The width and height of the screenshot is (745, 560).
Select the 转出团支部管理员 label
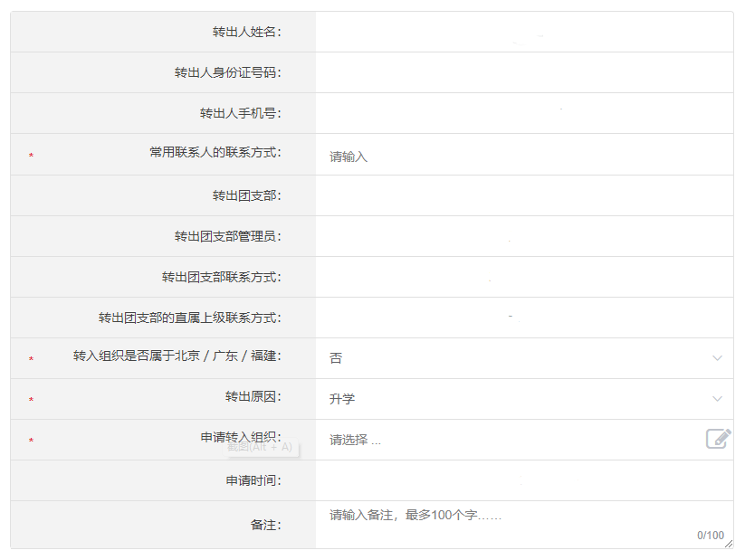228,236
